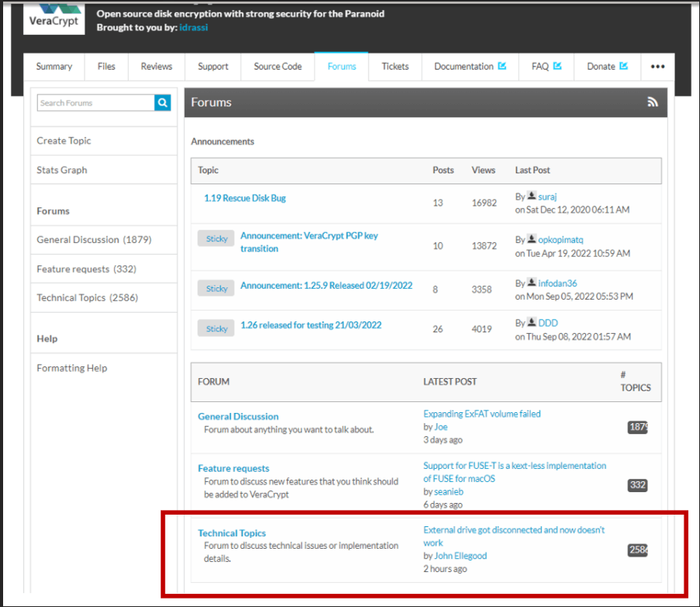Viewport: 700px width, 607px height.
Task: Click the LATEST POST column header
Action: 449,382
